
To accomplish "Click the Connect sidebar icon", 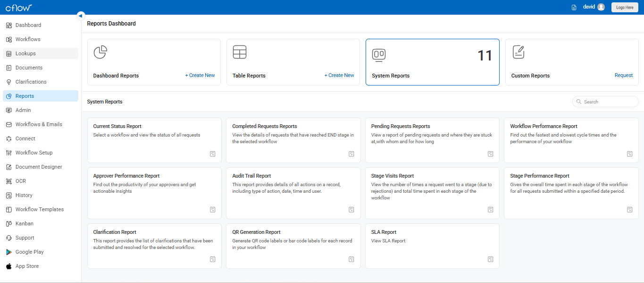I will point(9,138).
